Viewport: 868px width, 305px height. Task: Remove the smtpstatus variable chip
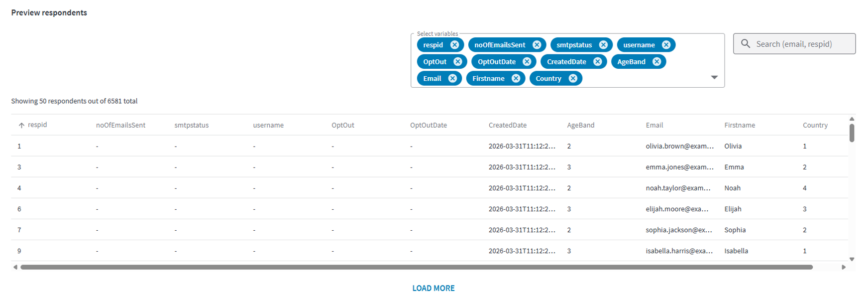[603, 45]
